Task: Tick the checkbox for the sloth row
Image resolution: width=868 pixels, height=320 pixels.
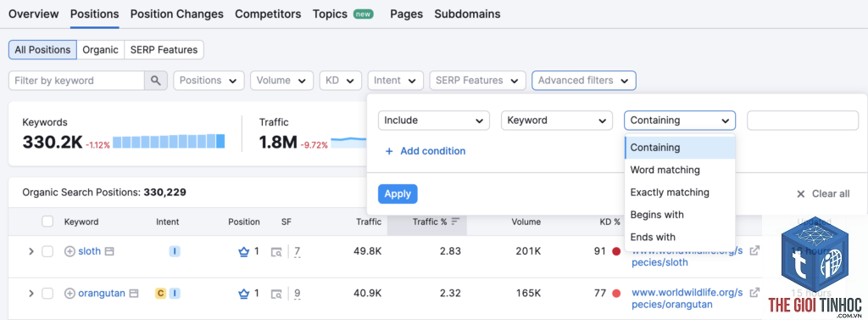Action: coord(47,251)
